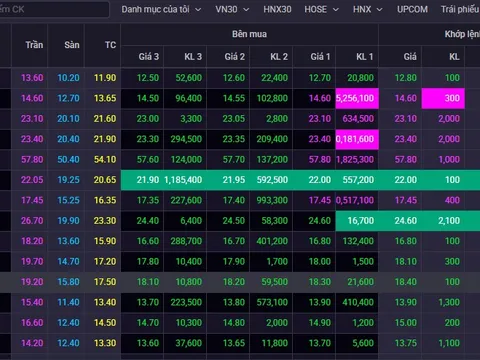The image size is (480, 360).
Task: Click the stock search input field
Action: coord(53,9)
